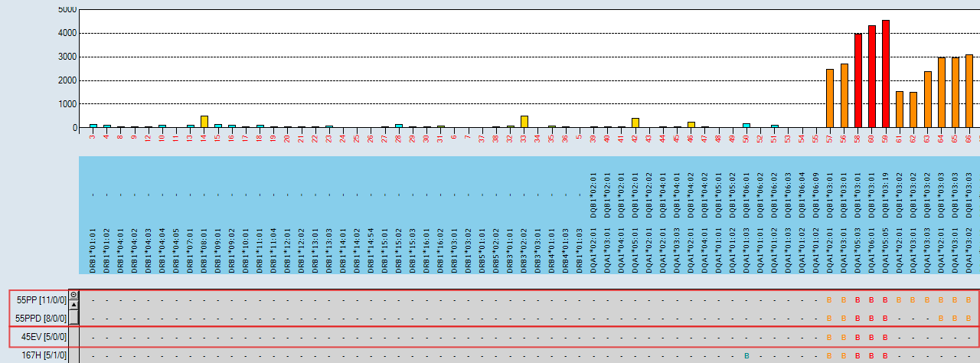
Task: Click the cyan bar above bead 3
Action: tap(93, 126)
